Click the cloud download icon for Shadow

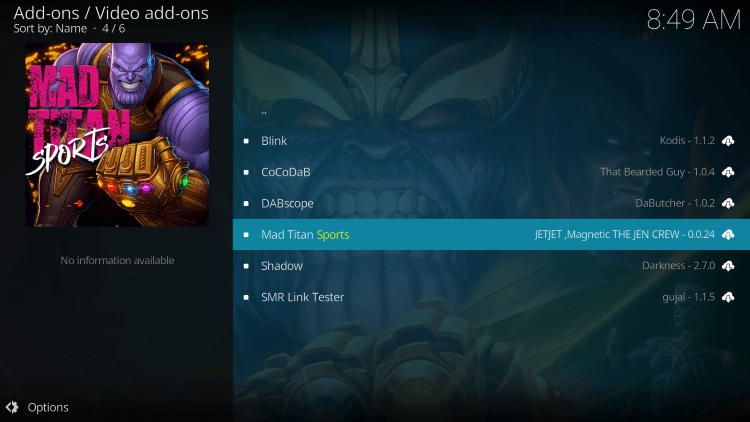point(728,266)
